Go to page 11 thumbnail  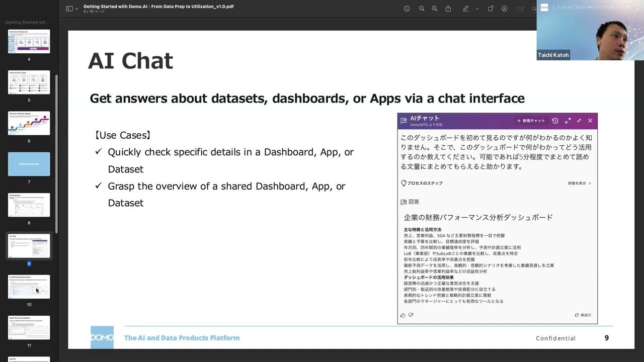coord(29,328)
